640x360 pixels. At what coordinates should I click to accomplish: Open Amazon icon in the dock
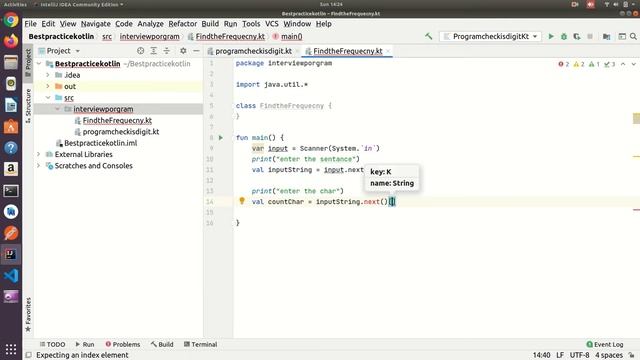[11, 169]
